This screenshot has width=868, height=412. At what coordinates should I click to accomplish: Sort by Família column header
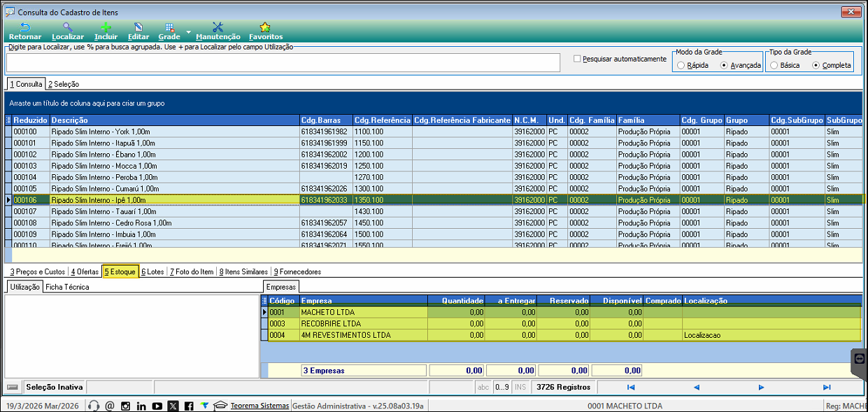(648, 120)
